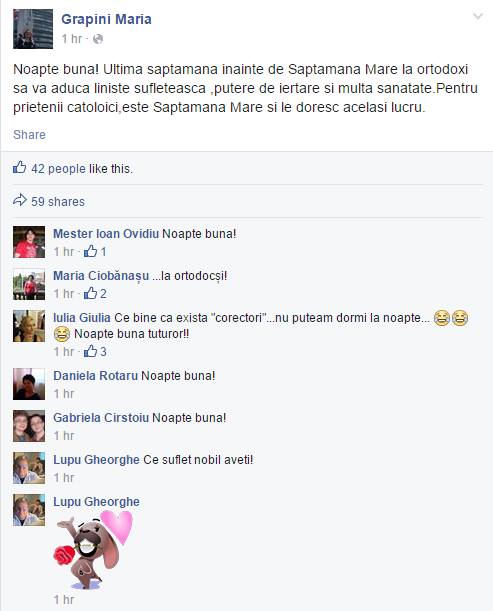Click like icon on Mester Ioan Ovidiu's comment
Image resolution: width=493 pixels, height=611 pixels.
[x=90, y=251]
